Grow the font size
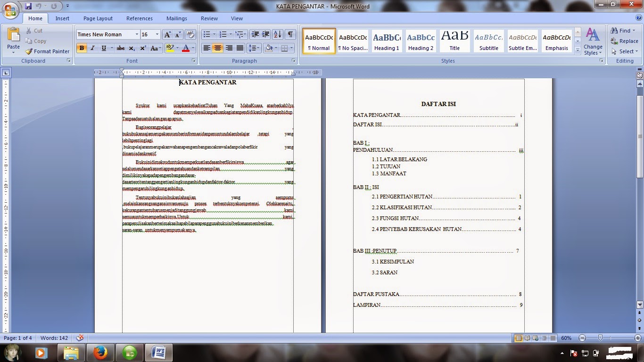The width and height of the screenshot is (644, 362). click(167, 34)
